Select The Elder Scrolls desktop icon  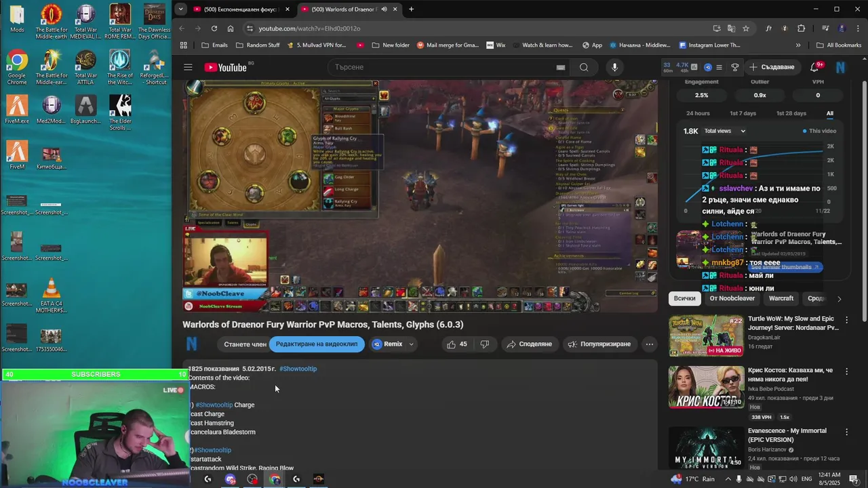(x=120, y=113)
